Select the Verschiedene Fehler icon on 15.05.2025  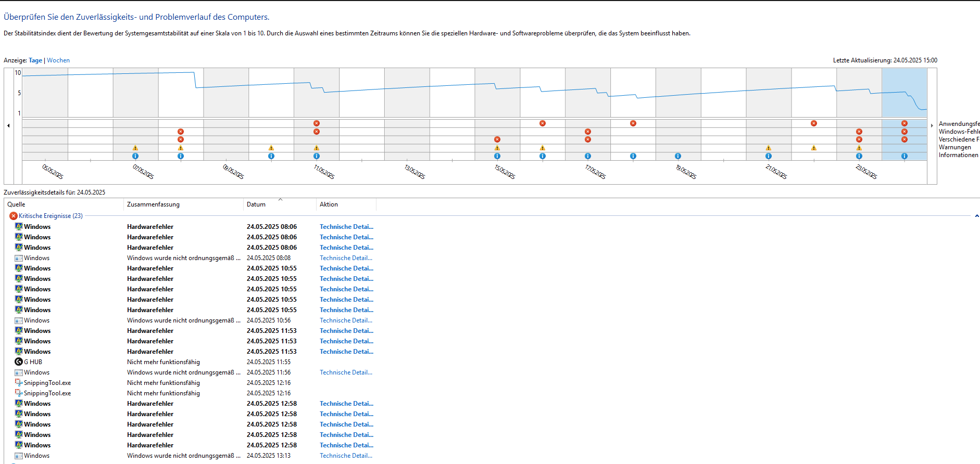pyautogui.click(x=497, y=139)
